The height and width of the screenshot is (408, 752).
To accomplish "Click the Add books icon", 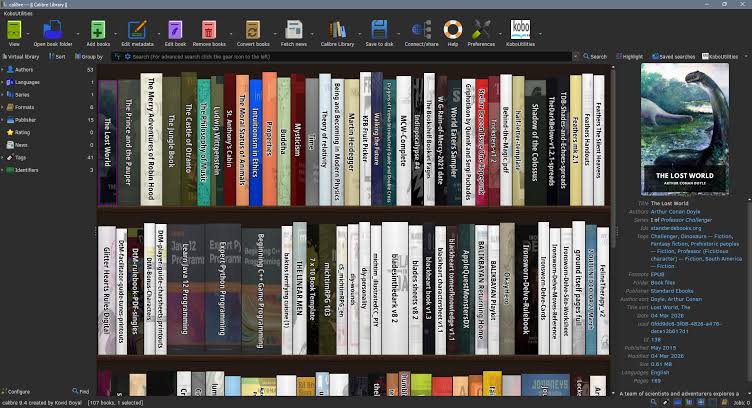I will point(98,30).
